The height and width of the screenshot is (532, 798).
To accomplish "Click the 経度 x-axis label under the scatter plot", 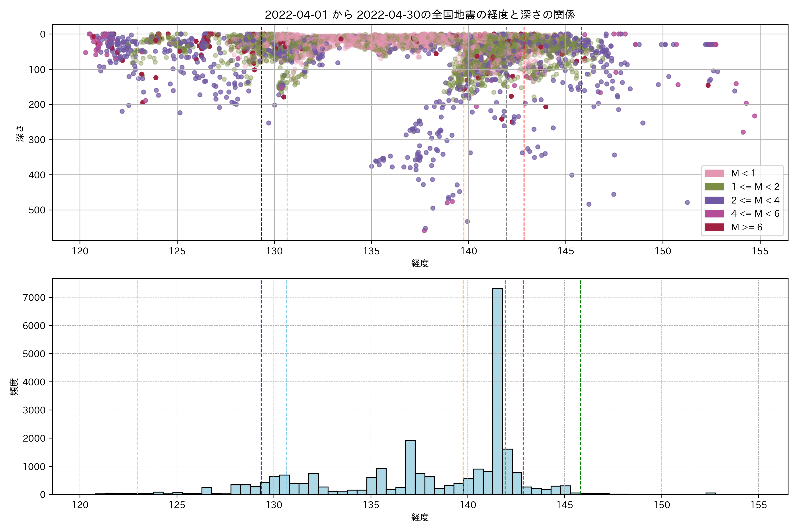I will [420, 263].
